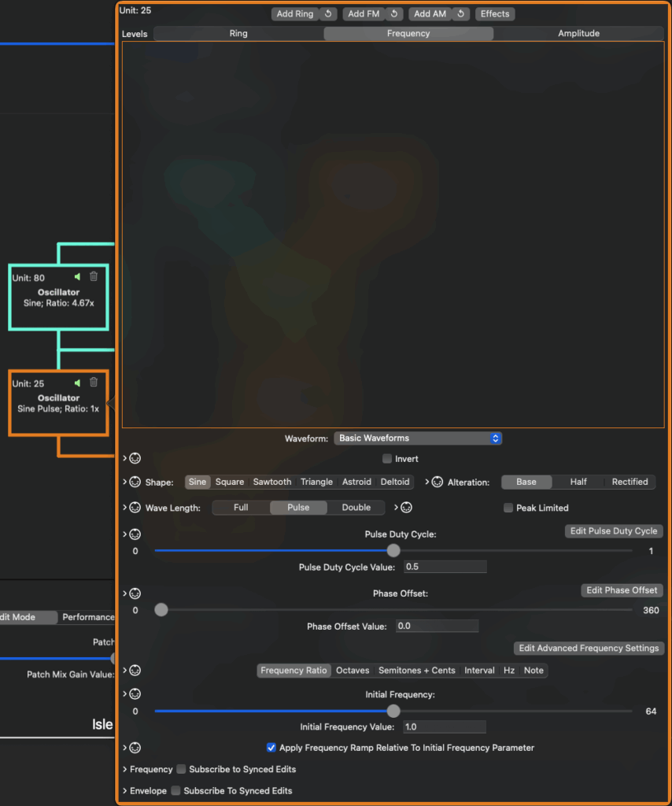Image resolution: width=672 pixels, height=806 pixels.
Task: Check the Peak Limited option
Action: [x=508, y=508]
